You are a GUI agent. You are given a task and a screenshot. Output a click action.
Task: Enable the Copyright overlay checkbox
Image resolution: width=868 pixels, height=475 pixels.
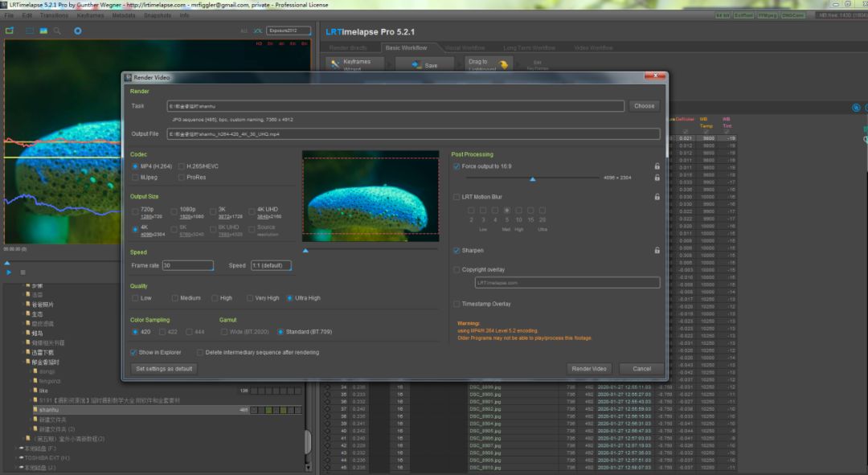click(x=457, y=269)
